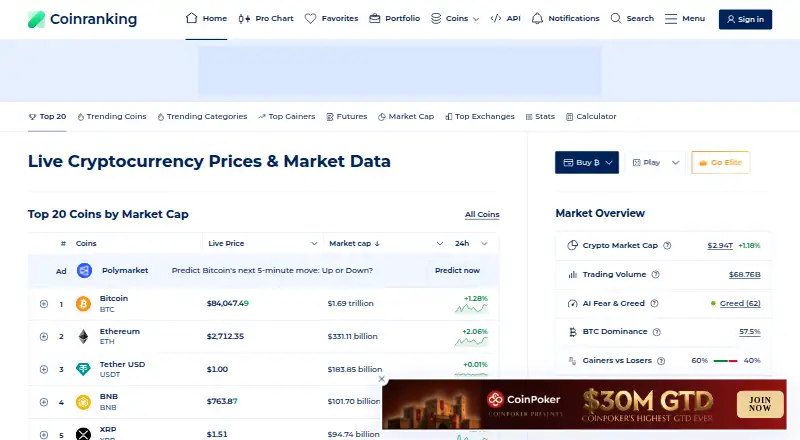The width and height of the screenshot is (800, 440).
Task: Open the Top Exchanges tab
Action: (x=480, y=116)
